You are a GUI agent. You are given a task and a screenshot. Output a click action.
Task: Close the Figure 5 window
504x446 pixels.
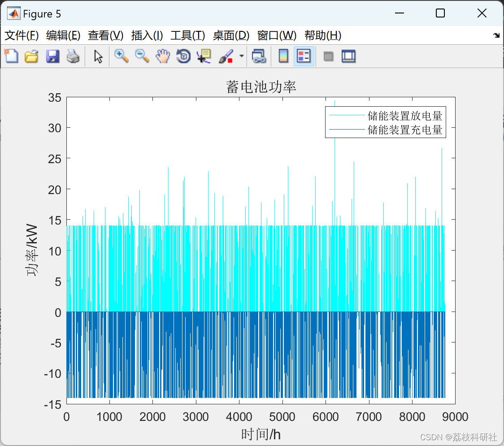pos(482,13)
